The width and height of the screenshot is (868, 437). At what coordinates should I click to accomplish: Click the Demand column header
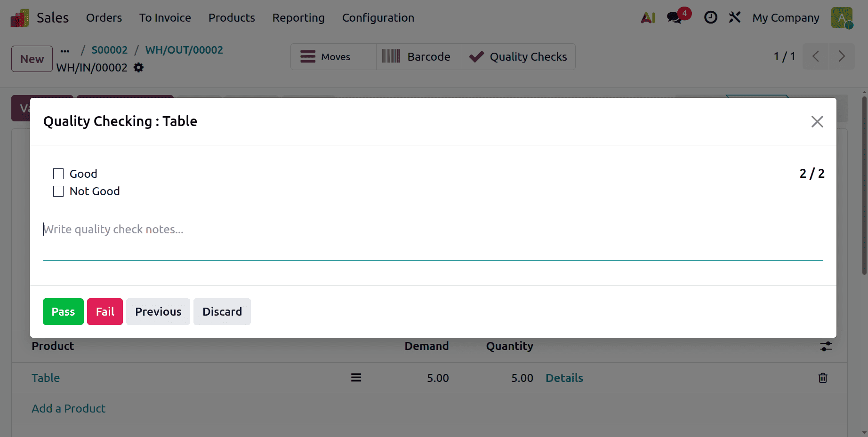coord(426,346)
